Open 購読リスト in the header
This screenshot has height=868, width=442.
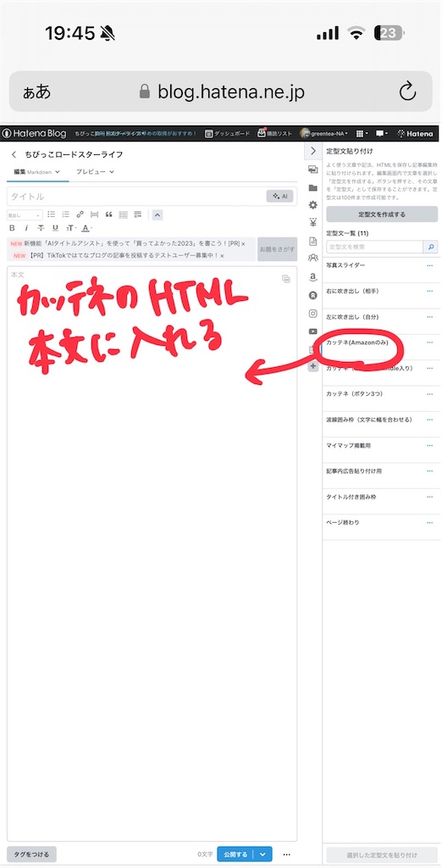click(x=274, y=133)
